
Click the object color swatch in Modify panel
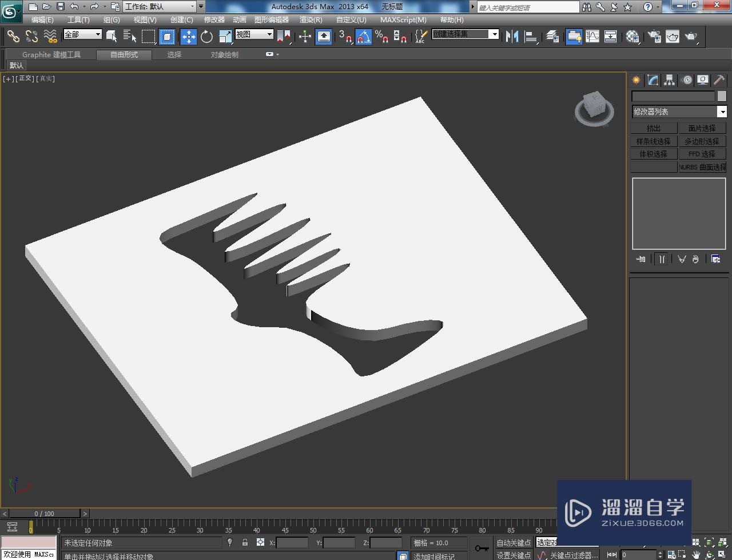pyautogui.click(x=722, y=96)
